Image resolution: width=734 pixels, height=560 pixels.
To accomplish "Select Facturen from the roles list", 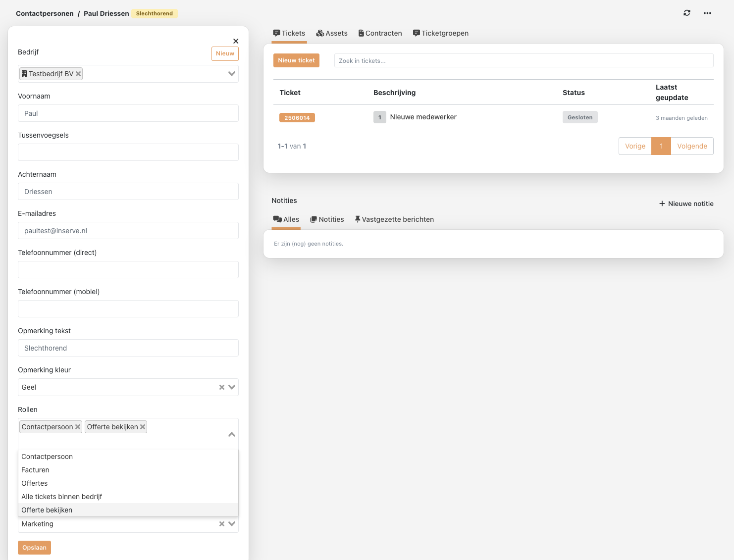I will coord(128,470).
